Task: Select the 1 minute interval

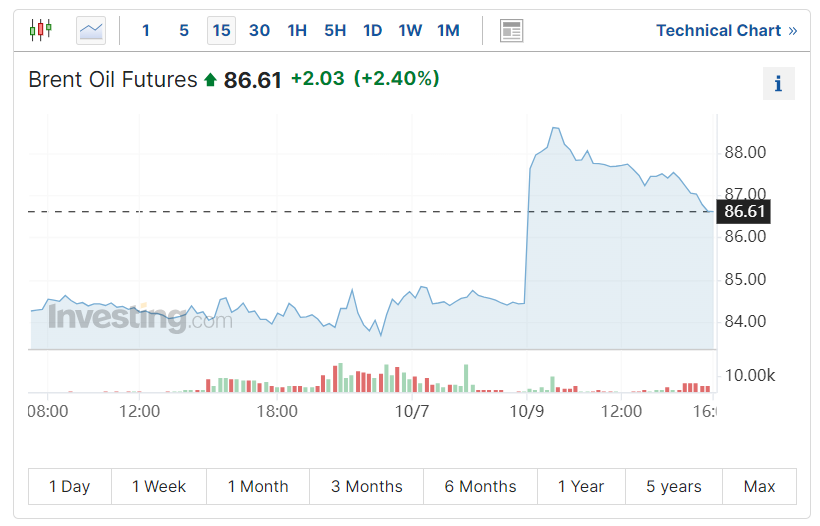Action: (x=146, y=31)
